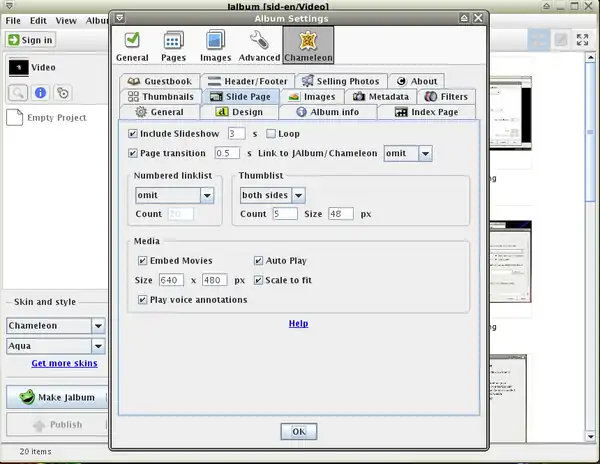This screenshot has height=464, width=600.
Task: Click the Help link
Action: click(298, 323)
